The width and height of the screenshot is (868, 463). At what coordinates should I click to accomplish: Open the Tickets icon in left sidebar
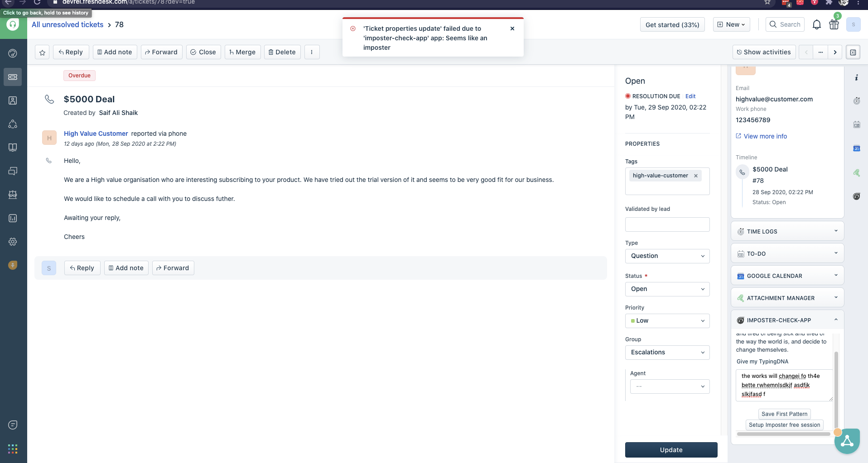(x=13, y=77)
